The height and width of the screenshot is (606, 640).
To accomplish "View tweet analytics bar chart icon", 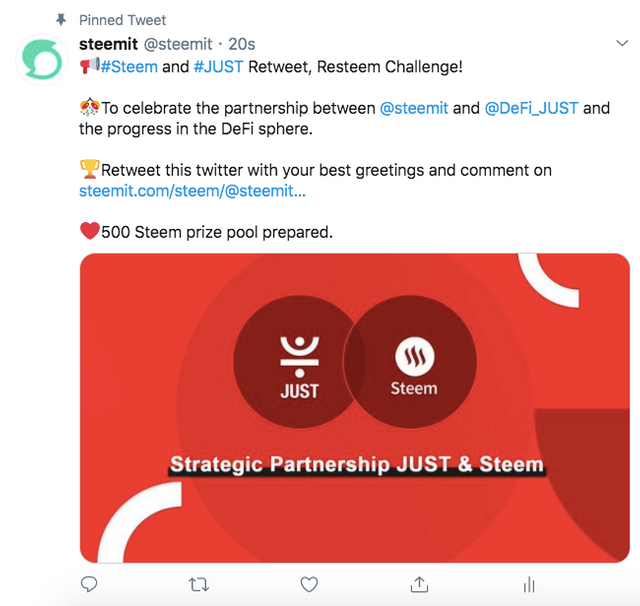I will 529,584.
